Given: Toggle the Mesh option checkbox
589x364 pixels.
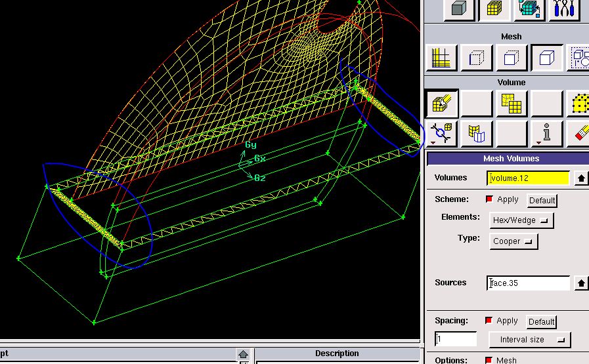Looking at the screenshot, I should coord(489,360).
